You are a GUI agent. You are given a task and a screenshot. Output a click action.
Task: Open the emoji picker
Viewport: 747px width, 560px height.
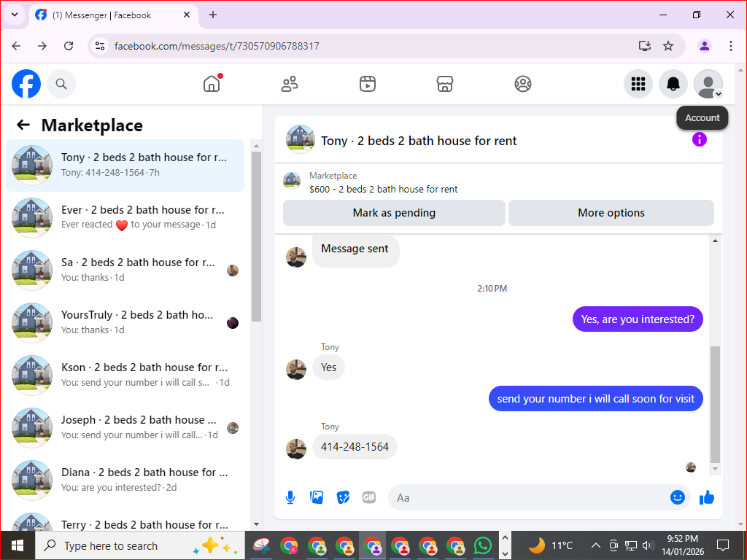(x=677, y=497)
